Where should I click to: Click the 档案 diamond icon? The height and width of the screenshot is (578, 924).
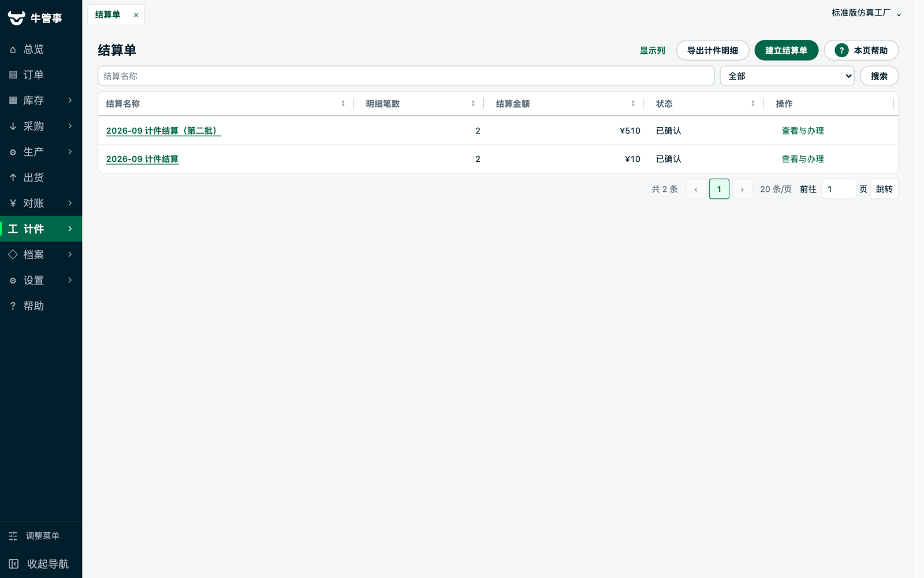pyautogui.click(x=13, y=254)
